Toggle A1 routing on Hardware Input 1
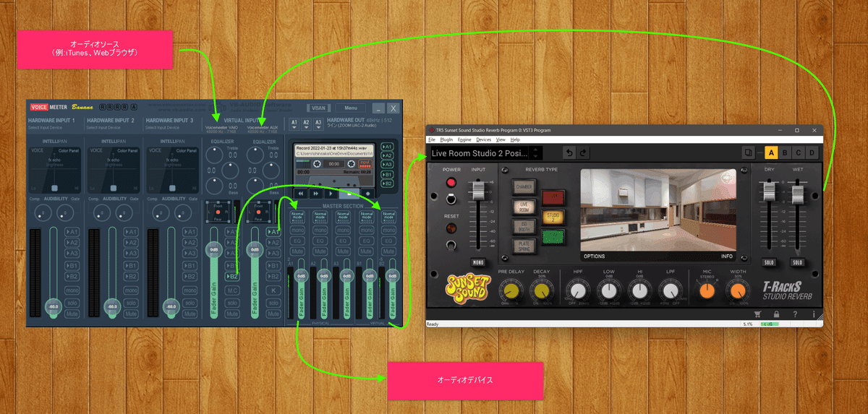868x414 pixels. [72, 232]
